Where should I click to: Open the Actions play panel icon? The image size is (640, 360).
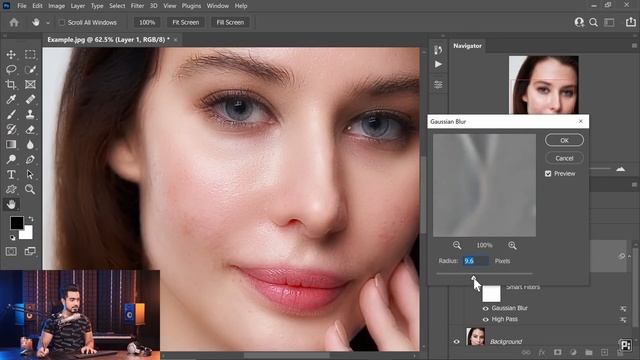pos(438,64)
